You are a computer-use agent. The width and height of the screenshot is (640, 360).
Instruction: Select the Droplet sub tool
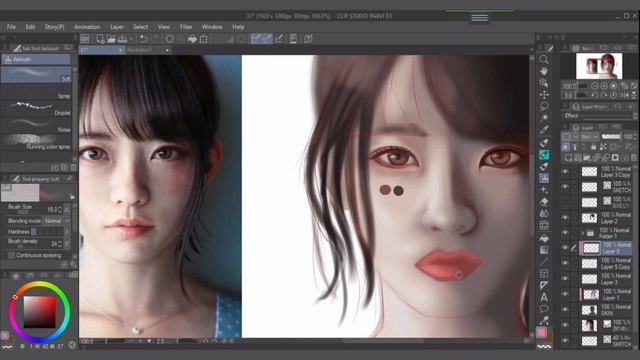36,109
